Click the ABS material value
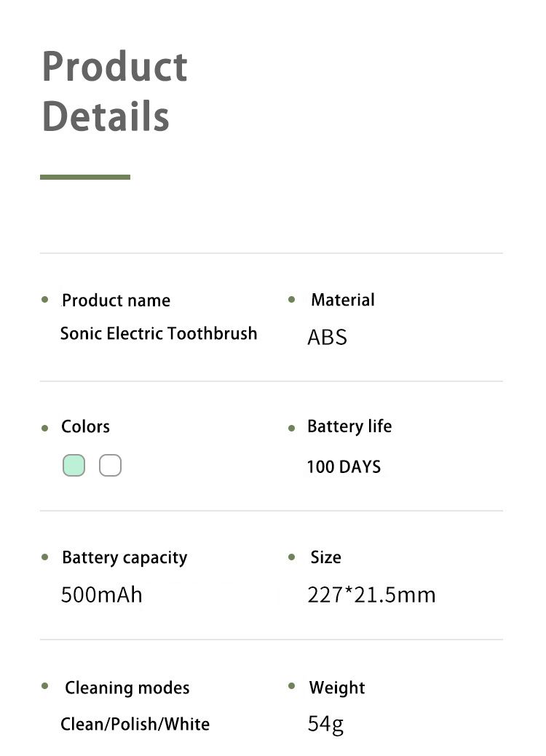Image resolution: width=546 pixels, height=756 pixels. (x=327, y=338)
